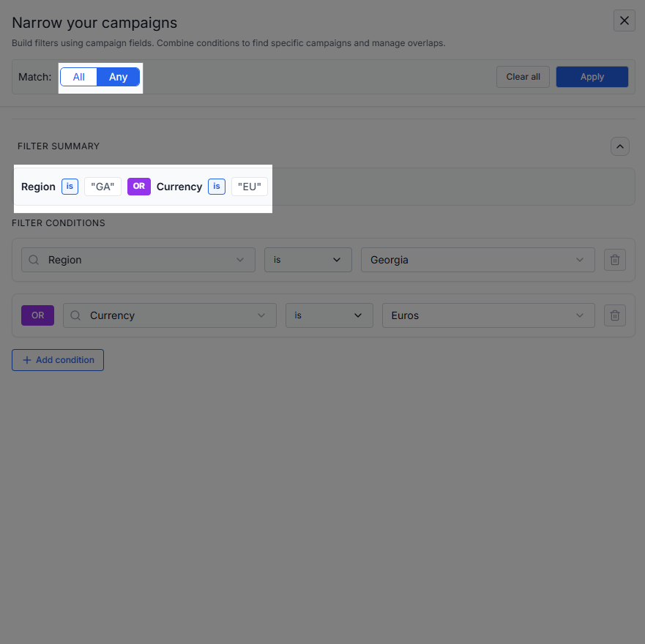The width and height of the screenshot is (645, 644).
Task: Delete the Currency condition with trash icon
Action: coord(615,315)
